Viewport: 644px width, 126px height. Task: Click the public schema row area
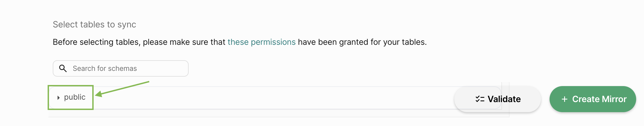point(275,98)
